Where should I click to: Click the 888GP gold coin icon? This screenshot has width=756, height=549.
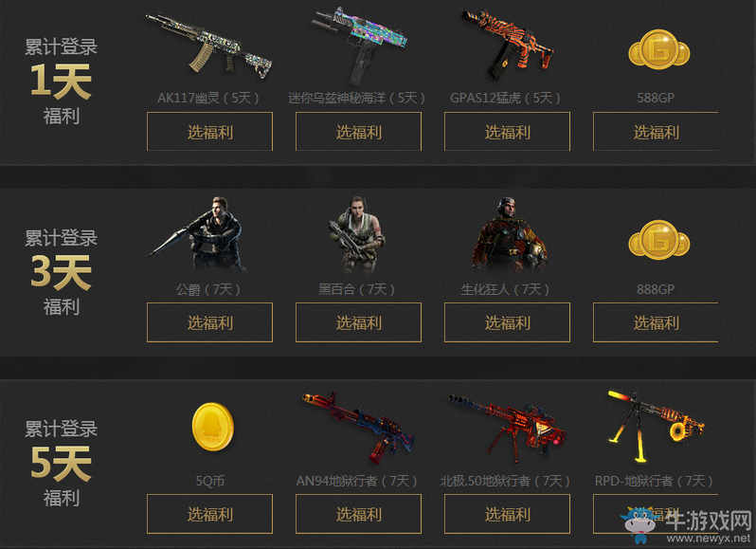click(659, 240)
